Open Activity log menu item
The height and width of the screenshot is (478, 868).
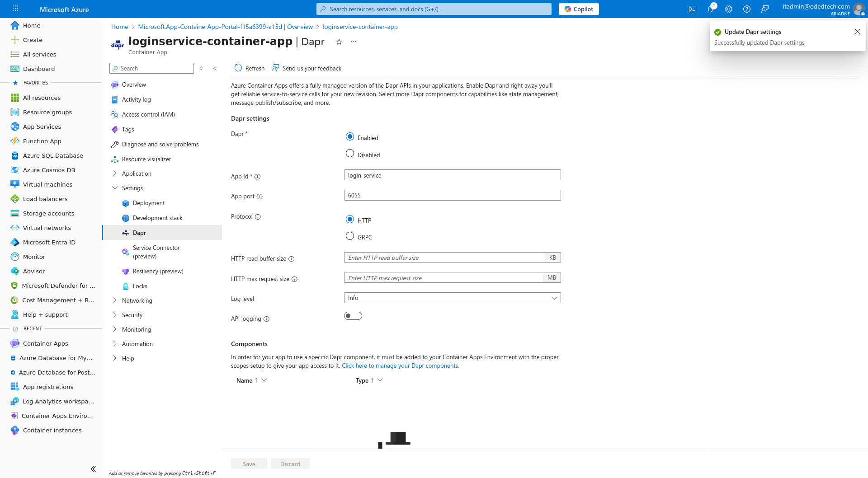coord(136,99)
